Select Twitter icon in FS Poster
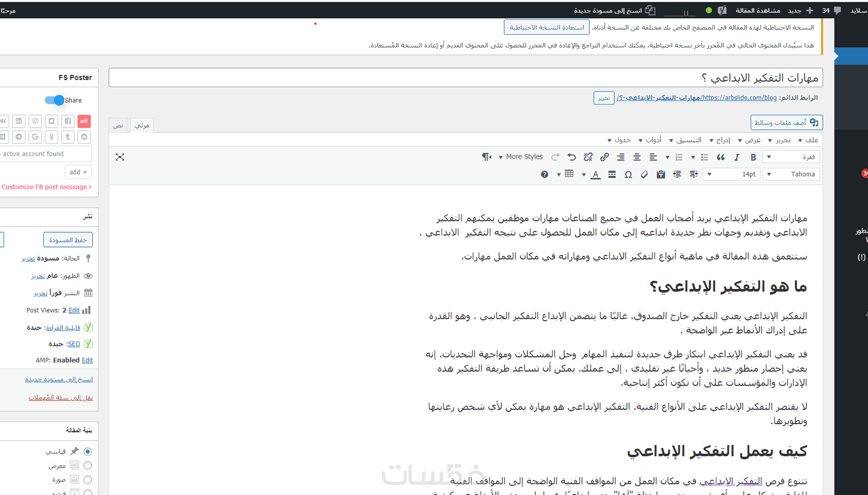 52,121
